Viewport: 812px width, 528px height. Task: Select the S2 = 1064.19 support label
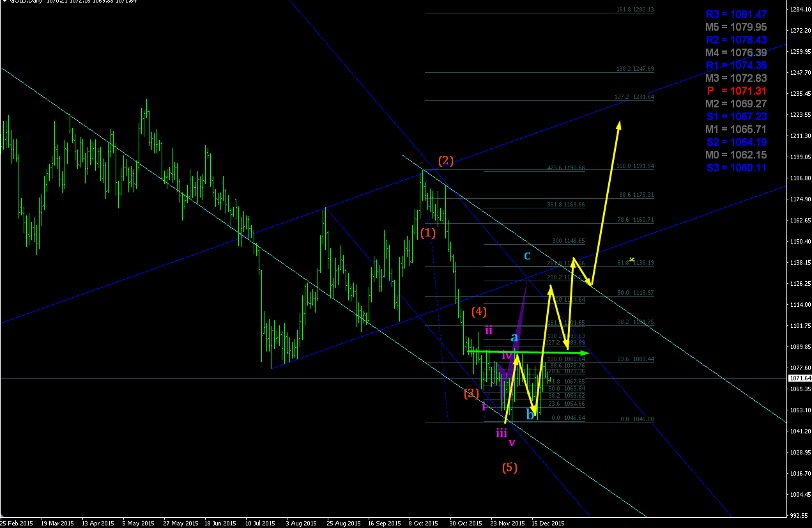click(736, 142)
